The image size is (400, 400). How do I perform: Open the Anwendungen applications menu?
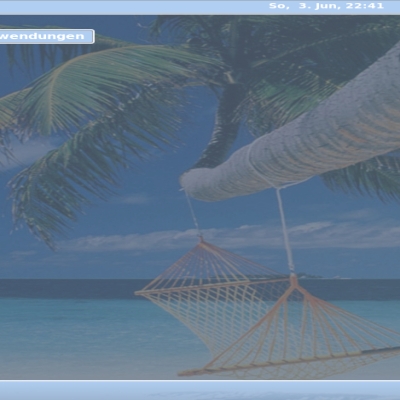(47, 36)
